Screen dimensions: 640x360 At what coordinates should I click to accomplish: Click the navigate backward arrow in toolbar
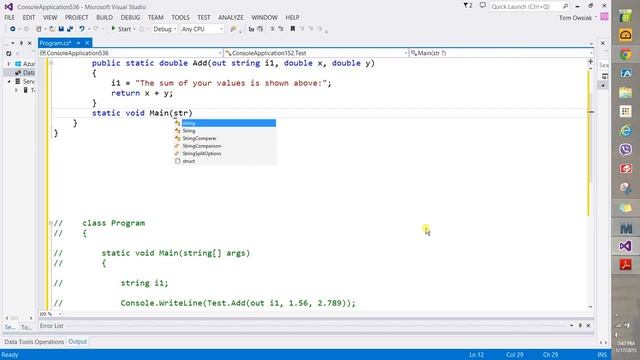coord(13,29)
